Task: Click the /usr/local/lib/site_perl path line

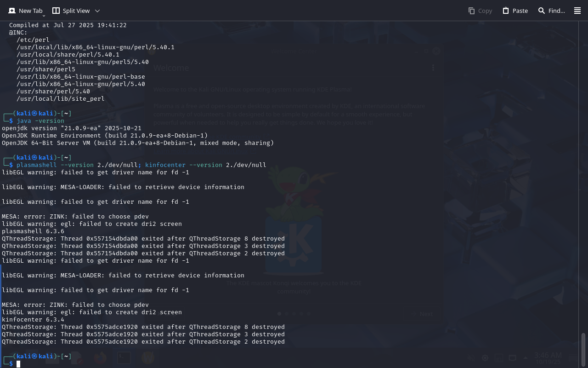Action: (61, 99)
